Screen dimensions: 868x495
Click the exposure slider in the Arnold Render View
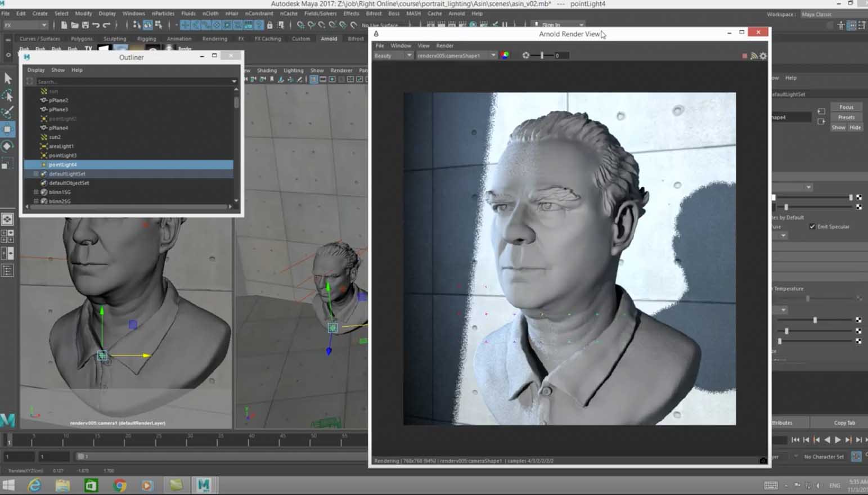coord(542,56)
